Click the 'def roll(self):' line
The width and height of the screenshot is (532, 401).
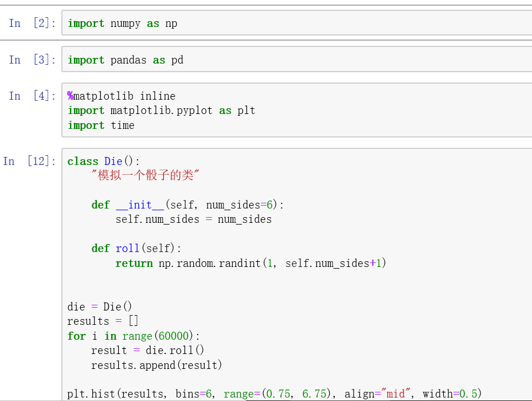click(136, 249)
